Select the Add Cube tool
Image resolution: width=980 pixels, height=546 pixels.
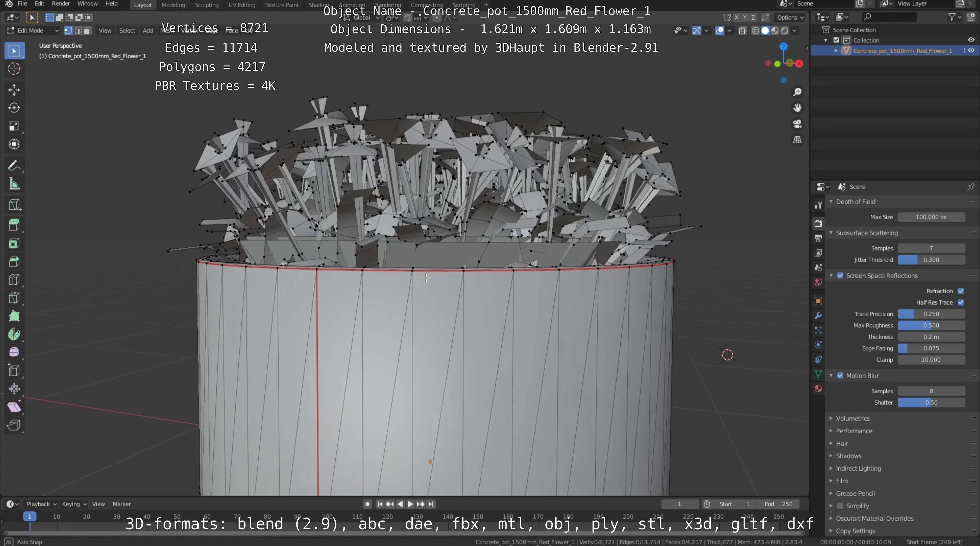15,205
